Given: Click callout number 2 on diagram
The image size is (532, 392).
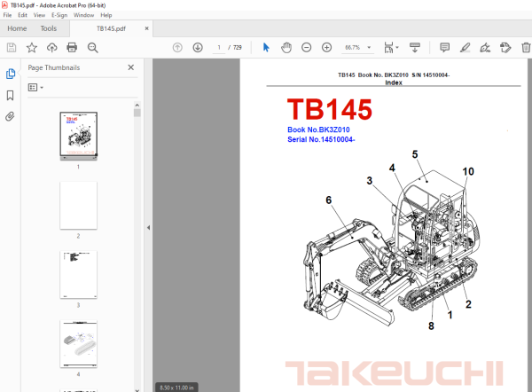Looking at the screenshot, I should click(x=468, y=304).
